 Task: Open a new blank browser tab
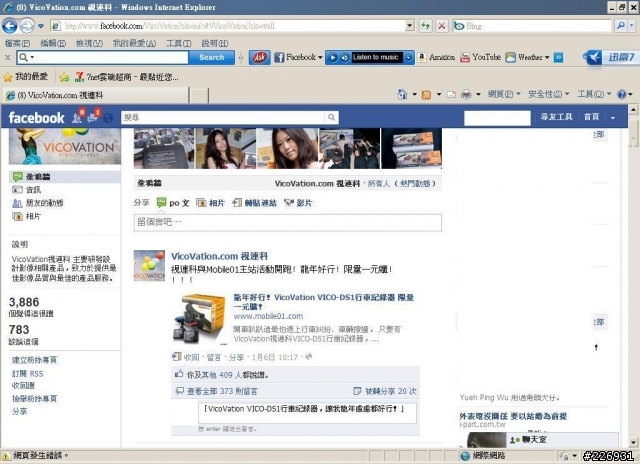(x=199, y=95)
